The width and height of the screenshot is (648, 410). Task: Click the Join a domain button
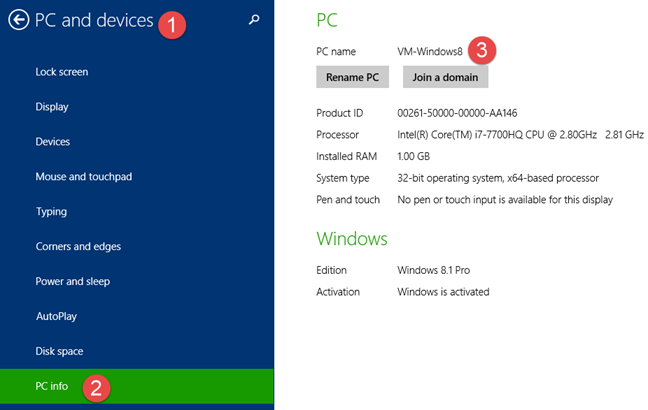(x=445, y=77)
